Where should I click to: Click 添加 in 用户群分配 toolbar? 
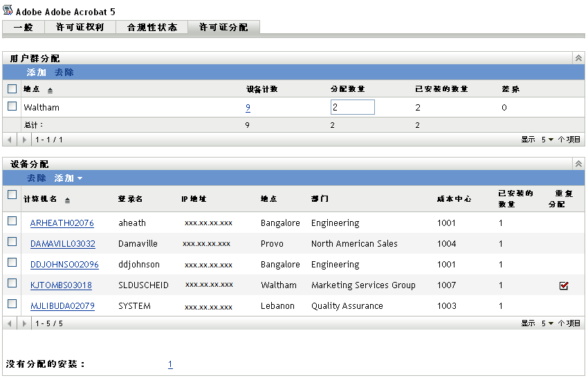coord(36,73)
